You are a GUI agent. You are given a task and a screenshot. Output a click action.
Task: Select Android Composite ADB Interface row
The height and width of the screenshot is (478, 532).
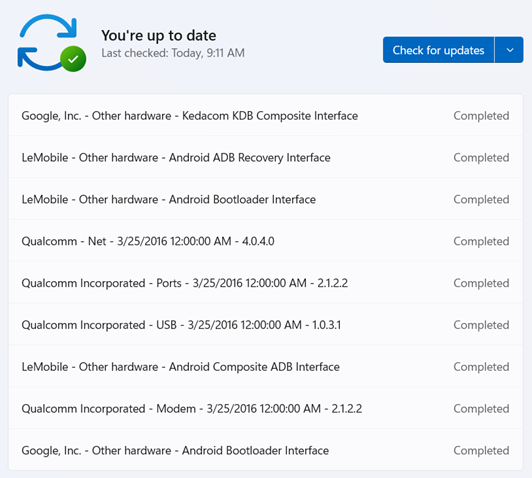point(266,366)
